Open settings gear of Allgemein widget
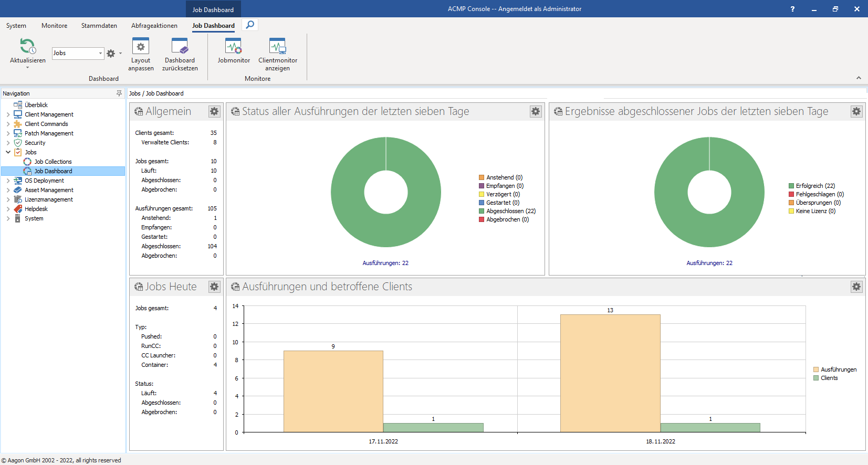Viewport: 868px width, 465px height. (214, 111)
